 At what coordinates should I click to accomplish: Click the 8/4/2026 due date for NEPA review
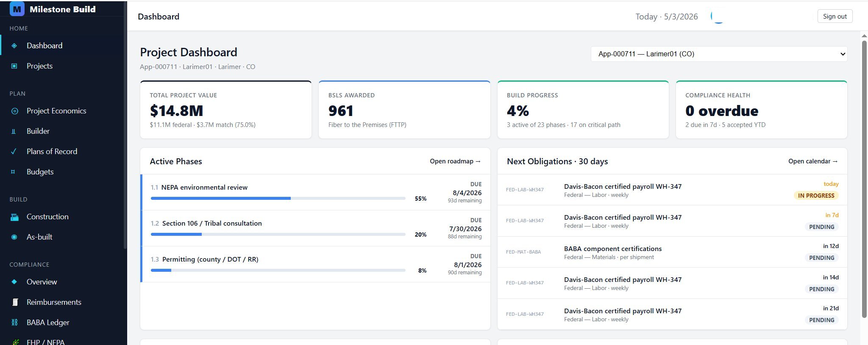467,193
